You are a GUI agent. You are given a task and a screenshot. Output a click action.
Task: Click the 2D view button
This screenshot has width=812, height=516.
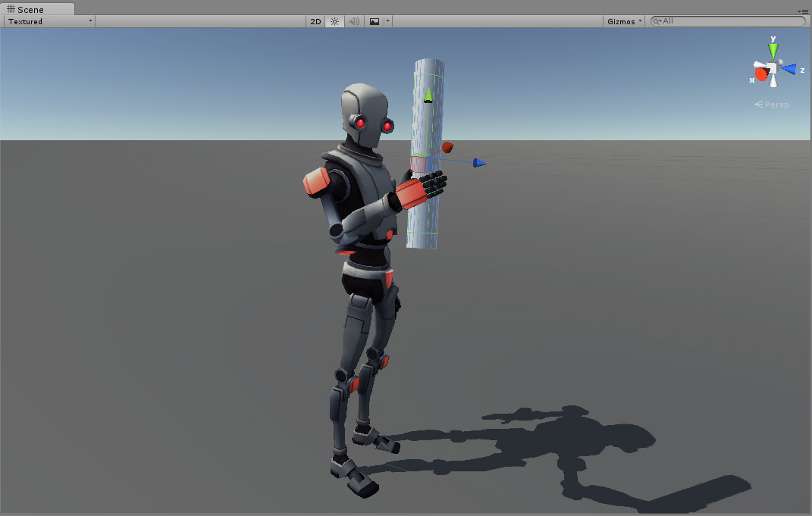pyautogui.click(x=315, y=20)
